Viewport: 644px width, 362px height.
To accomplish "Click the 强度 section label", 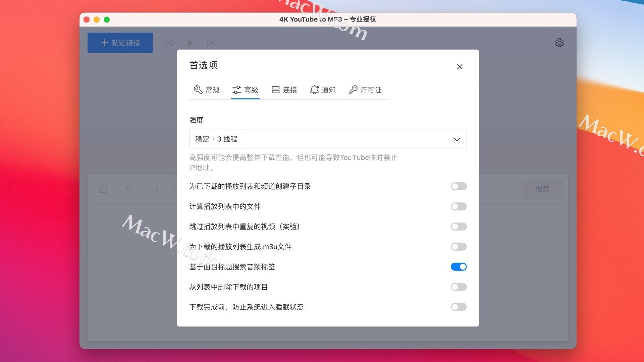I will pyautogui.click(x=196, y=120).
